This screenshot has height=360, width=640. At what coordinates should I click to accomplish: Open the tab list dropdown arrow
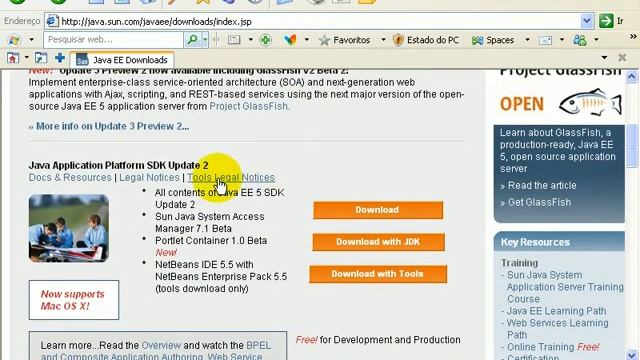[x=604, y=58]
